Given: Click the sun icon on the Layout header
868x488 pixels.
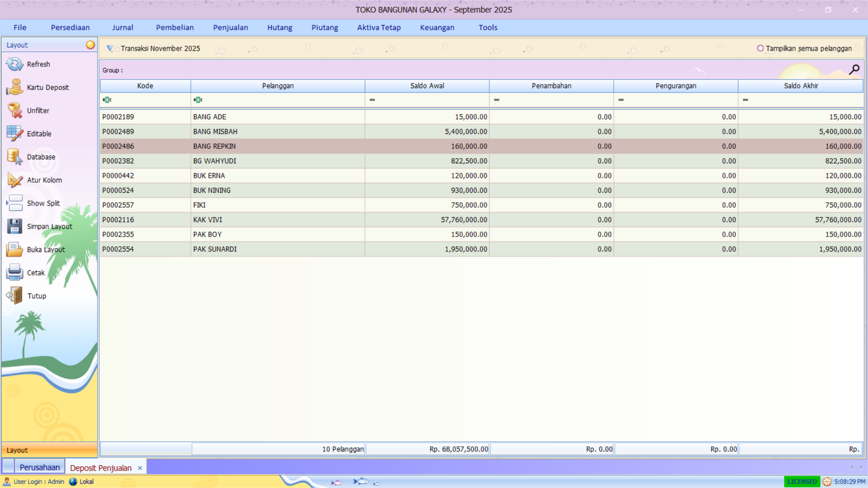Looking at the screenshot, I should 90,45.
